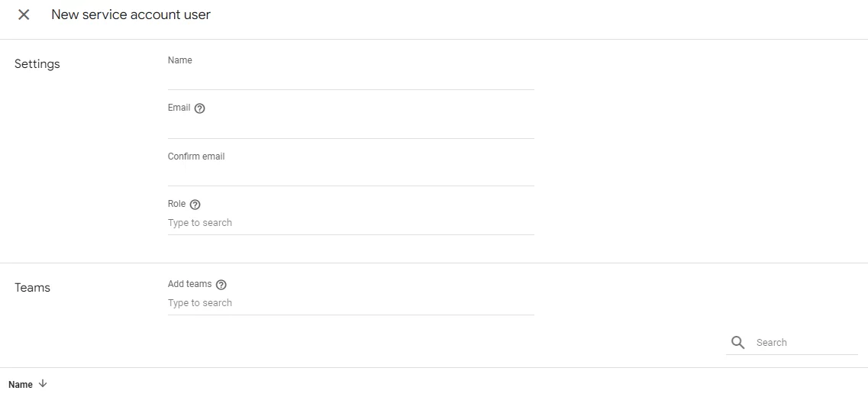Click the Add teams label
The width and height of the screenshot is (868, 397).
point(189,284)
